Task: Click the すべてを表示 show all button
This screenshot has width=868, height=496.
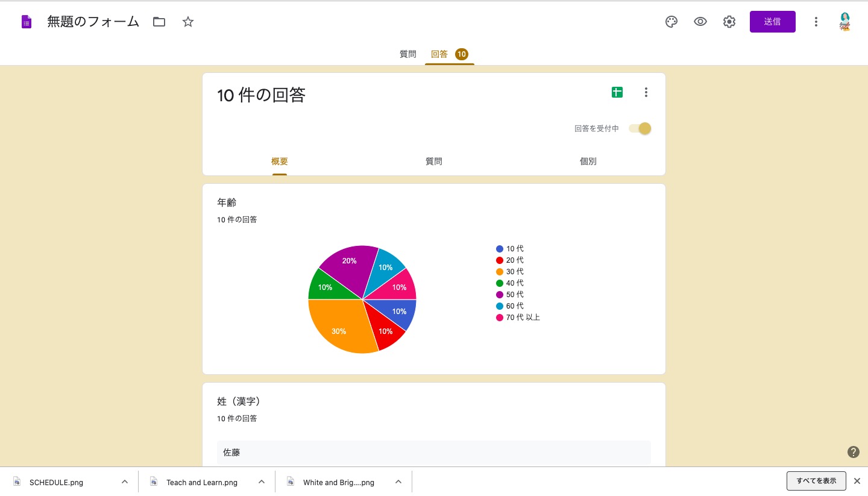Action: [816, 481]
